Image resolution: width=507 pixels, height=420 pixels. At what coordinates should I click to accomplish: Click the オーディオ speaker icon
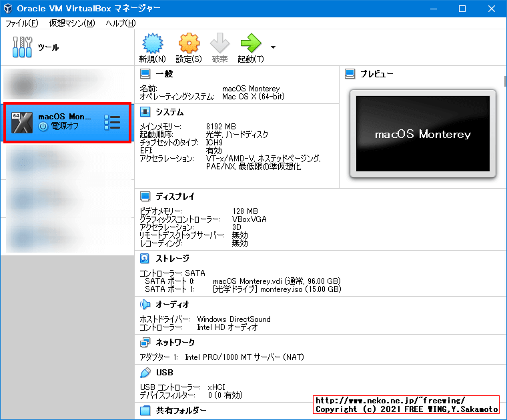tap(145, 305)
